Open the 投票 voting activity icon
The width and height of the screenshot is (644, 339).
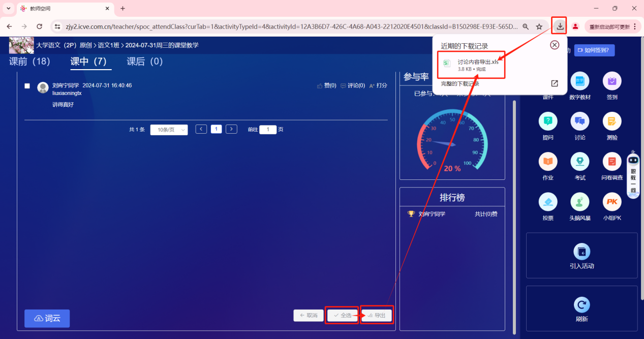[547, 202]
